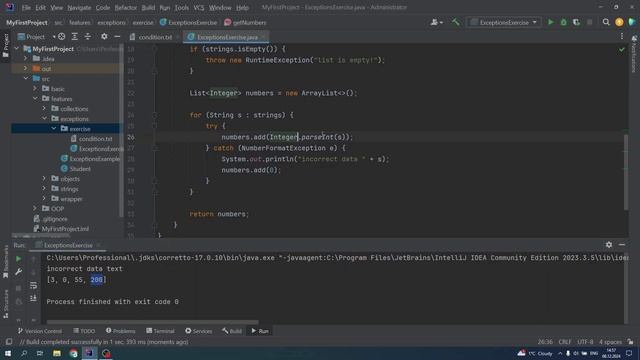The height and width of the screenshot is (360, 640).
Task: Expand all icon in Project panel
Action: pos(75,37)
